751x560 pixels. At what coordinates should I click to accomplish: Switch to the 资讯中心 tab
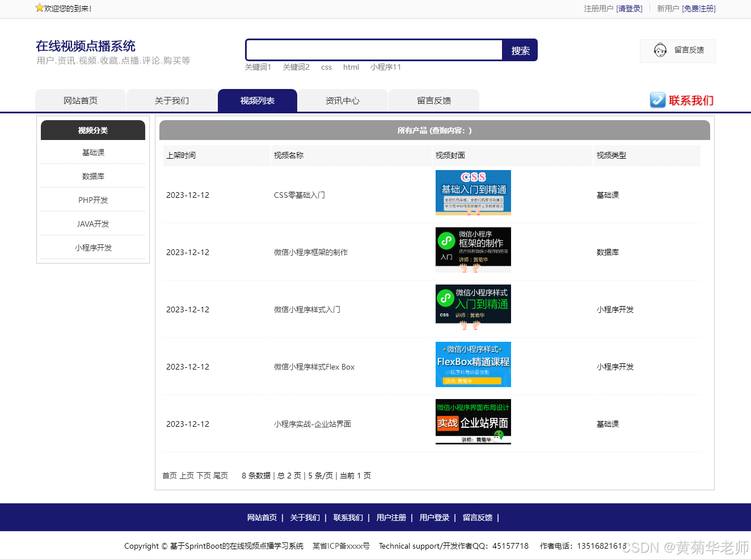point(343,100)
